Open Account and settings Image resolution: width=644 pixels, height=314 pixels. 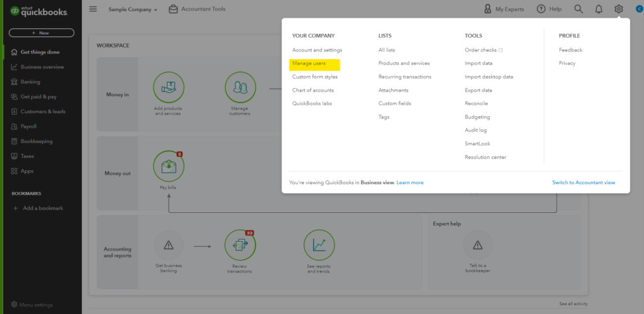[x=317, y=50]
